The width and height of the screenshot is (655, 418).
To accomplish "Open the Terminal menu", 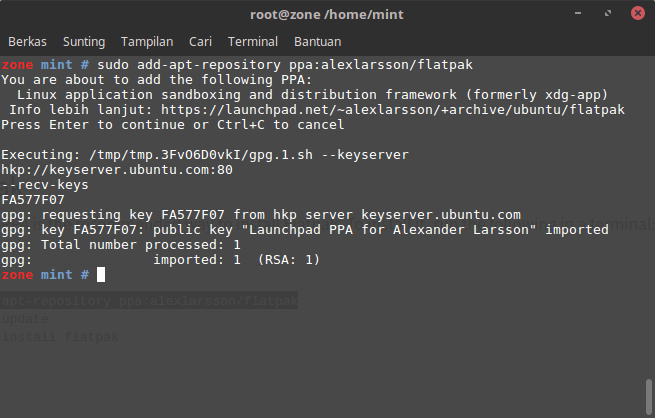I will [253, 42].
